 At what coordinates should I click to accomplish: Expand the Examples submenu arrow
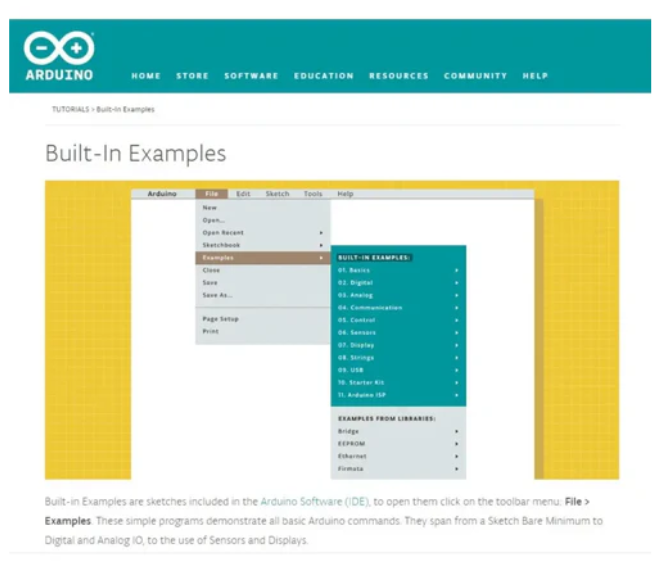pyautogui.click(x=321, y=258)
